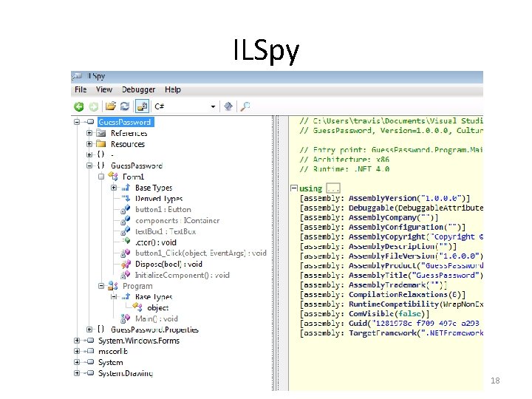Click the Debug toolbar icon beside the language combo
This screenshot has width=532, height=399.
click(228, 106)
